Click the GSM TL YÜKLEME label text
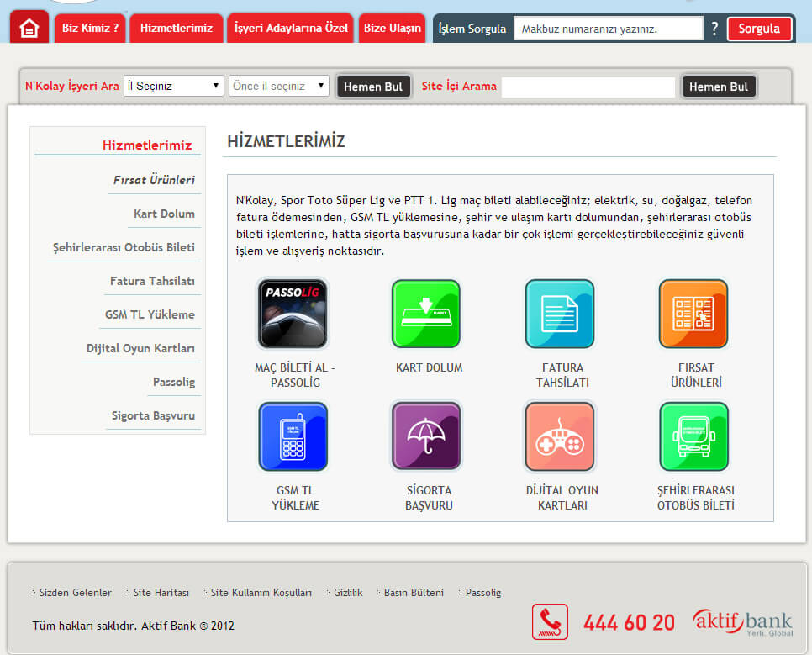The image size is (812, 655). [295, 498]
